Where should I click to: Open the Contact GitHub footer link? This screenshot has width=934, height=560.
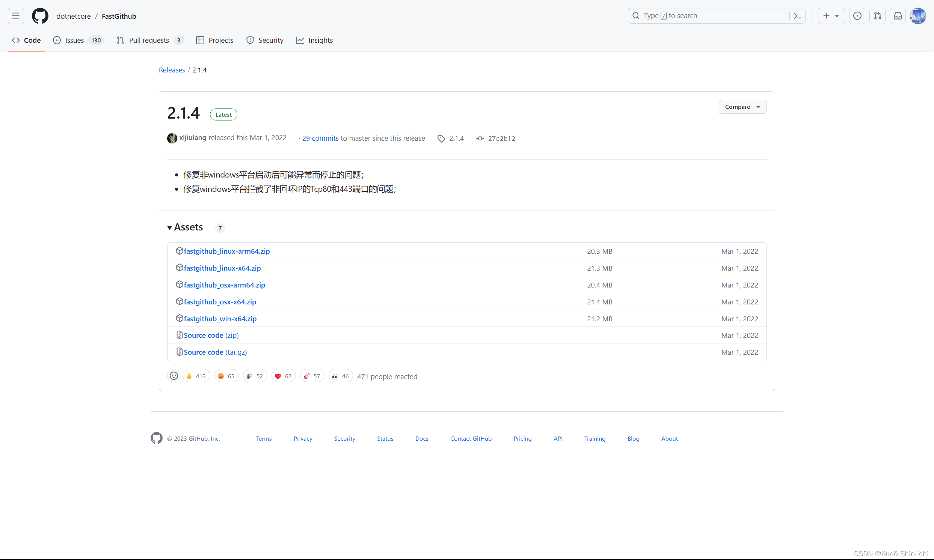click(471, 439)
